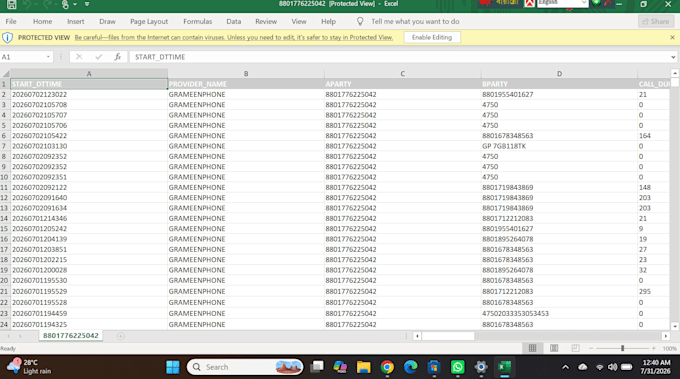This screenshot has height=379, width=680.
Task: Open the Protected View warning link
Action: 234,37
